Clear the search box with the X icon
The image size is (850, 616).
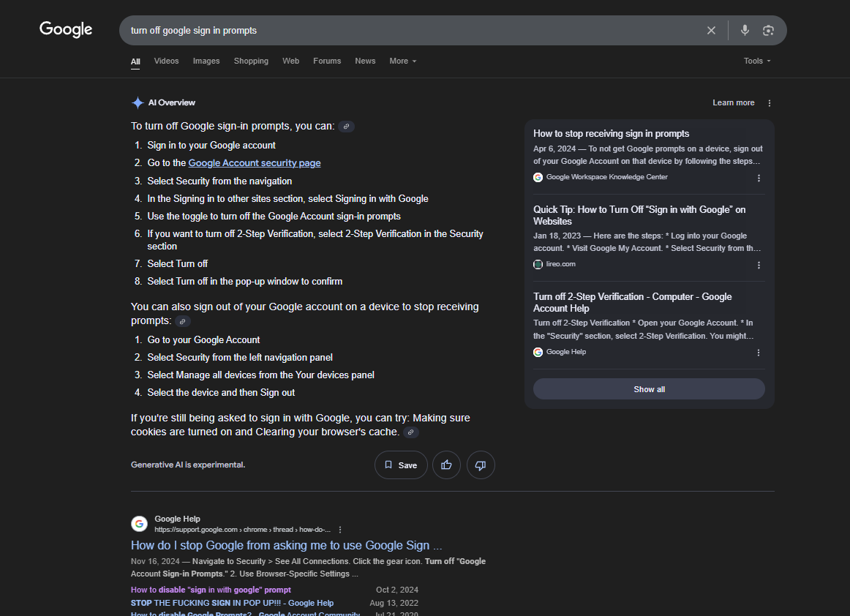tap(711, 31)
